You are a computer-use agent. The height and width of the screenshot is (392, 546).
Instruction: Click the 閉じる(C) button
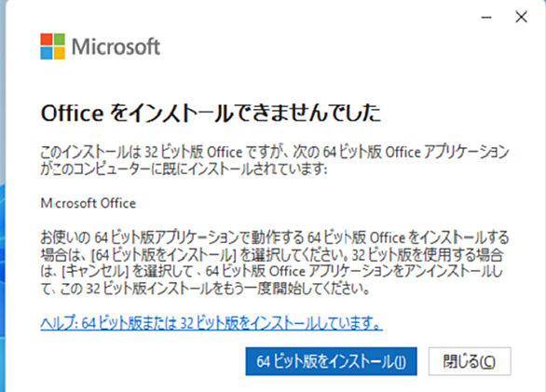(x=470, y=361)
